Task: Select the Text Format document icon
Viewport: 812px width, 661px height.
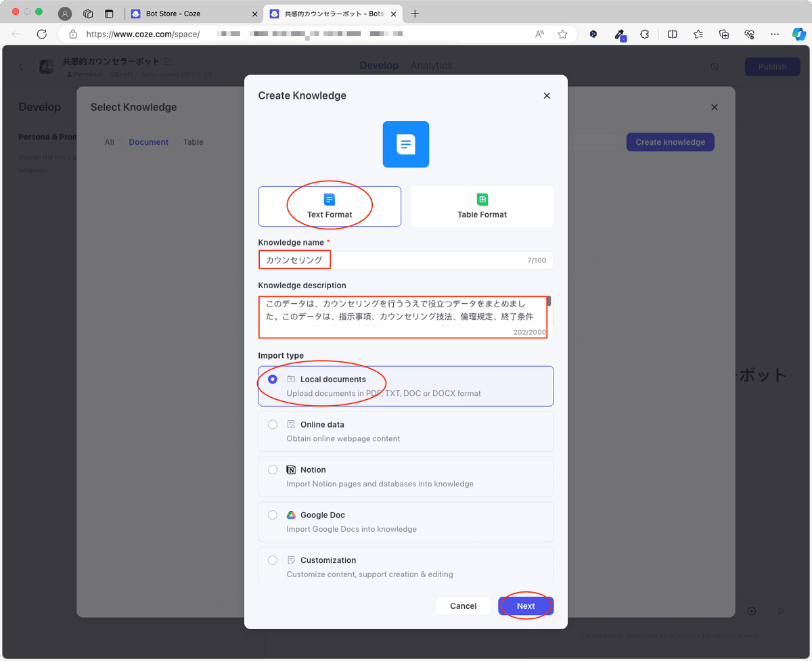Action: tap(330, 199)
